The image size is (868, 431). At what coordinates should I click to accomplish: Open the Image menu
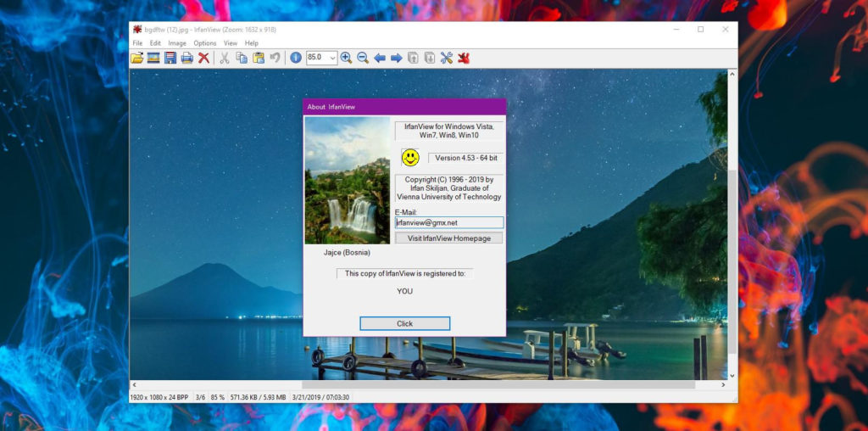[177, 43]
